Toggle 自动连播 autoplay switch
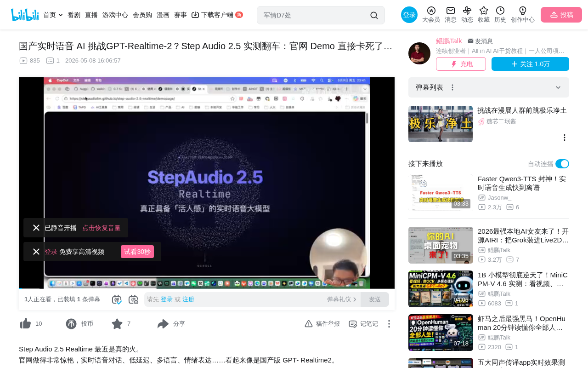 pos(562,164)
